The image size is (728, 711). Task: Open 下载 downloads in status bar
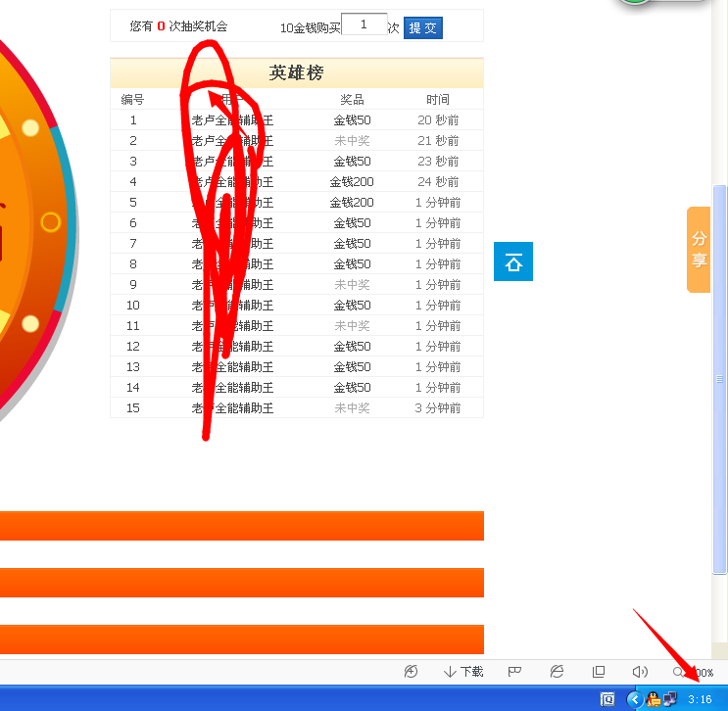point(463,672)
